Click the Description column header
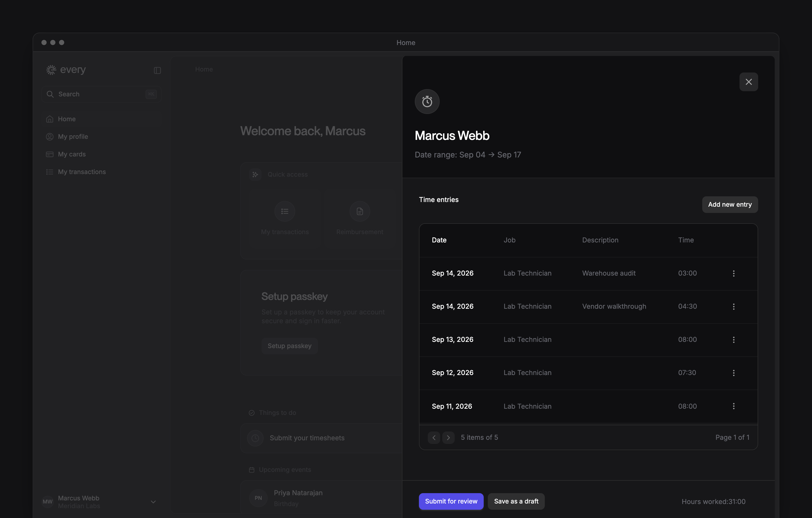This screenshot has height=518, width=812. (600, 240)
